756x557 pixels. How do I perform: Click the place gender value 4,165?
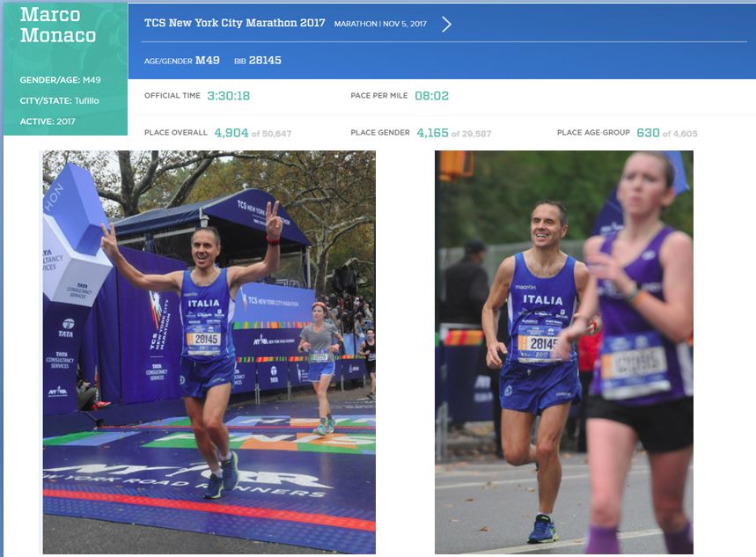pyautogui.click(x=432, y=133)
